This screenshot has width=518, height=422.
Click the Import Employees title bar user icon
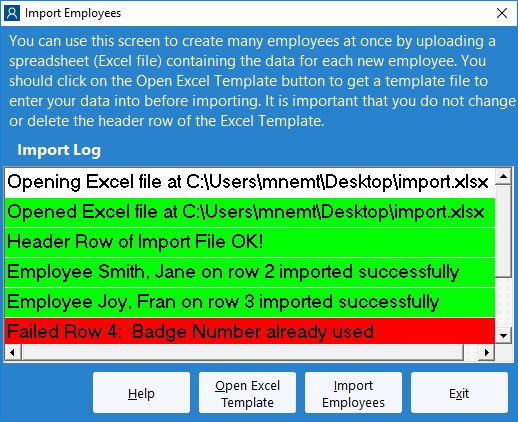[x=12, y=13]
